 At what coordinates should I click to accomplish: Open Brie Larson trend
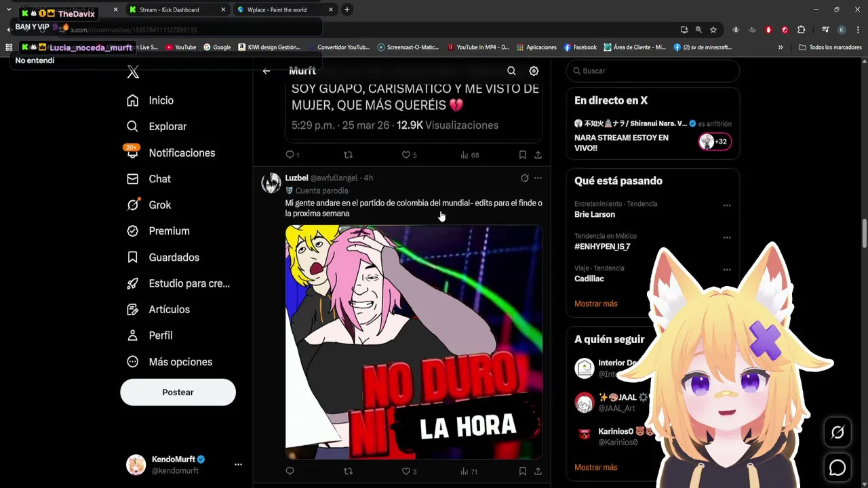coord(595,214)
